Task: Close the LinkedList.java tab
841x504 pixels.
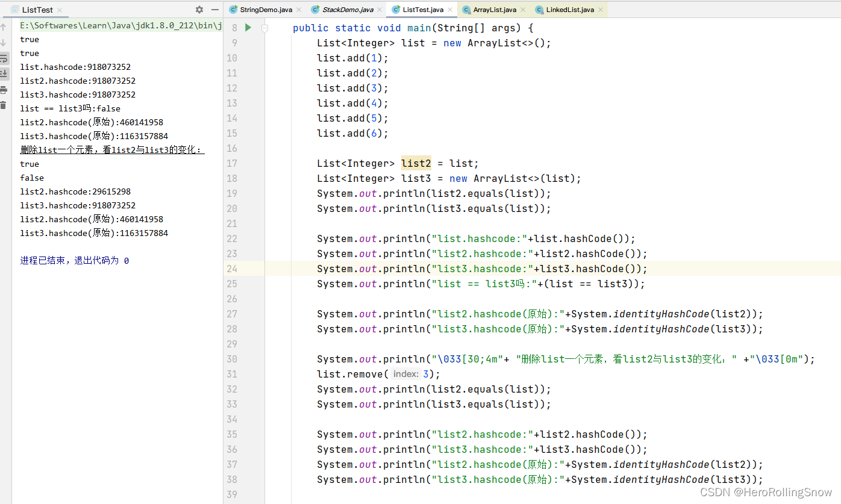Action: click(x=600, y=10)
